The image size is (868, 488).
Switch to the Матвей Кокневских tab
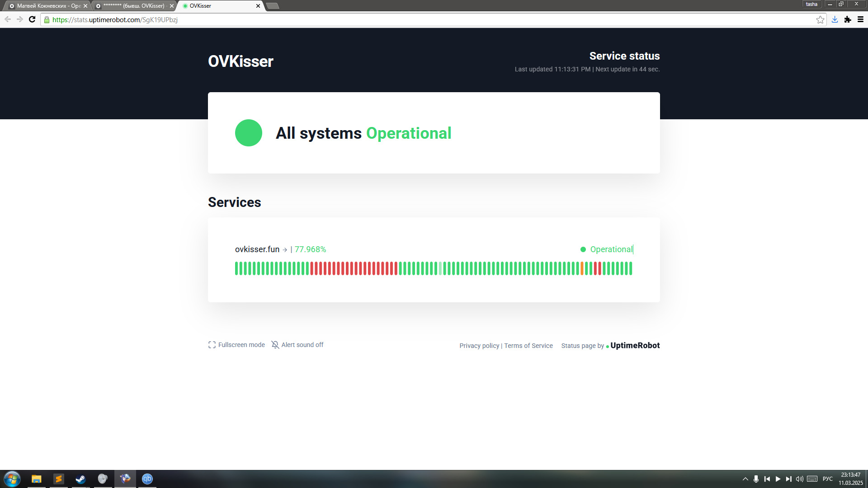[45, 6]
